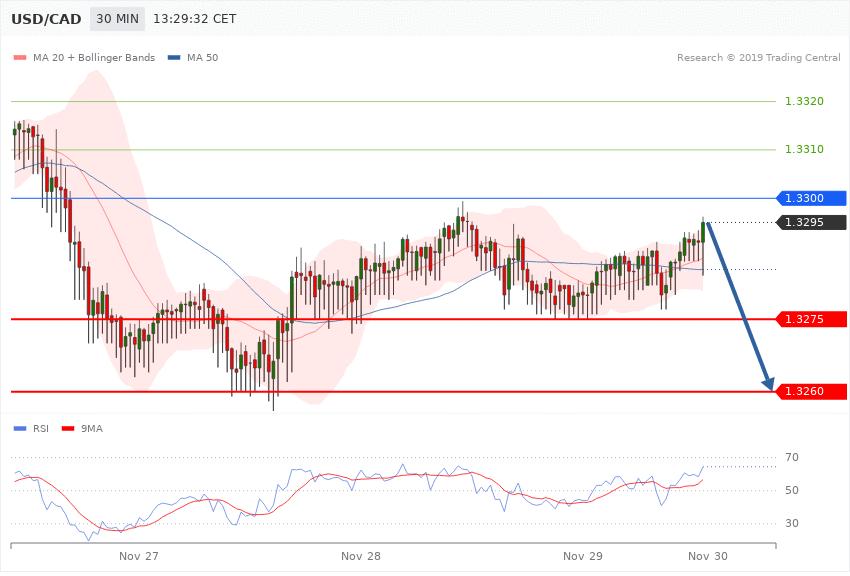Click the 1.3310 resistance level label
Screen dimensions: 850x576
tap(804, 150)
